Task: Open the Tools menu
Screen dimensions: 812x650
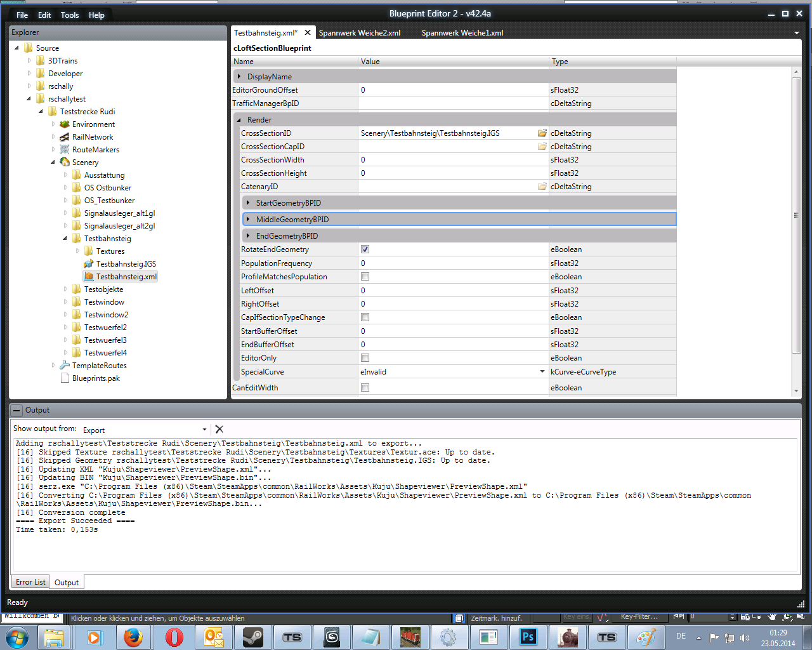Action: 70,15
